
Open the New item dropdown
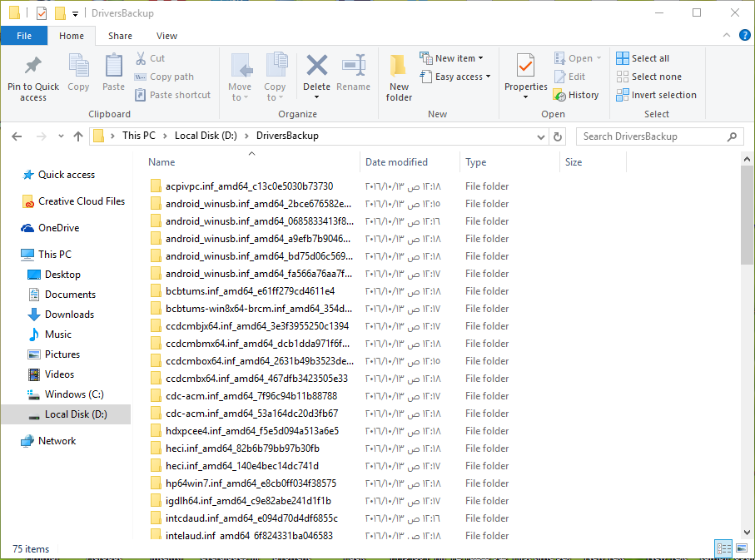(451, 58)
